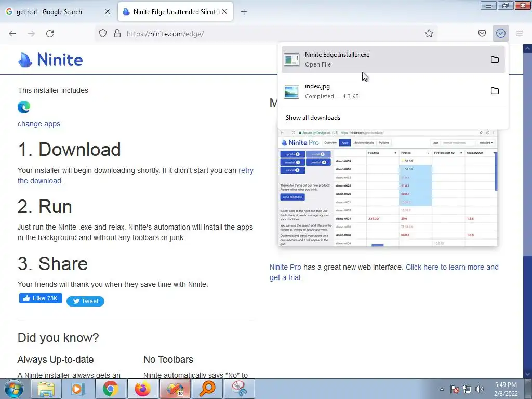532x399 pixels.
Task: Launch Windows Media Player from taskbar
Action: click(x=78, y=389)
